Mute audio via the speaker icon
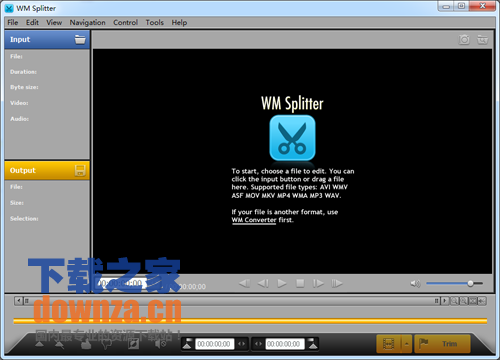The image size is (500, 360). pyautogui.click(x=415, y=284)
